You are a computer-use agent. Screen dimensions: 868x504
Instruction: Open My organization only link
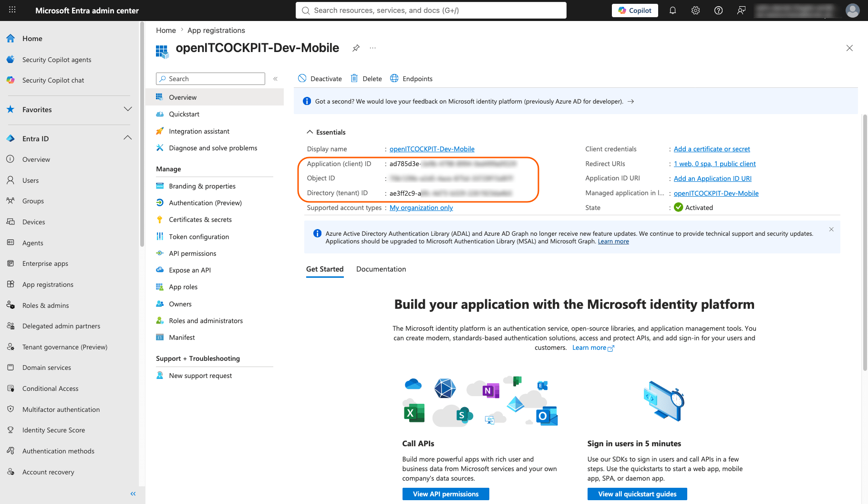(421, 208)
